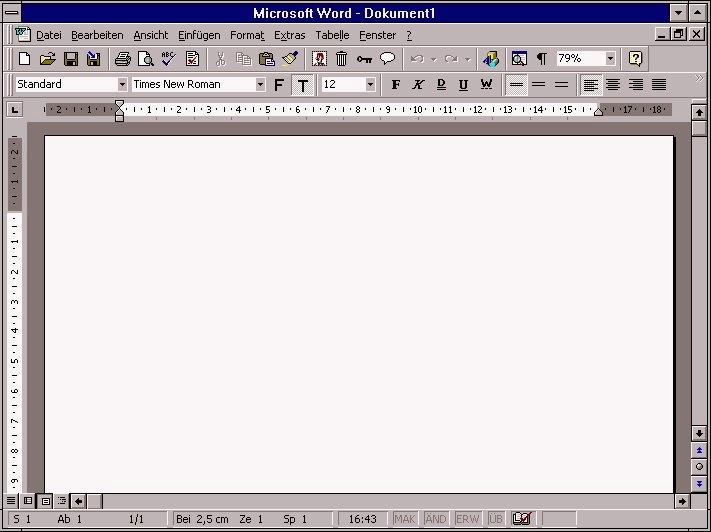Viewport: 711px width, 532px height.
Task: Align text left
Action: pyautogui.click(x=590, y=85)
